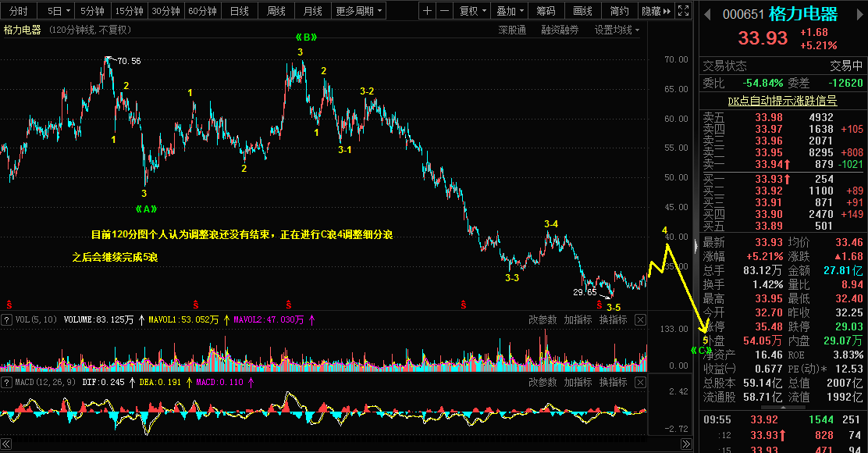Open DK点自动提示涨跌信号 link
868x453 pixels.
pos(782,101)
